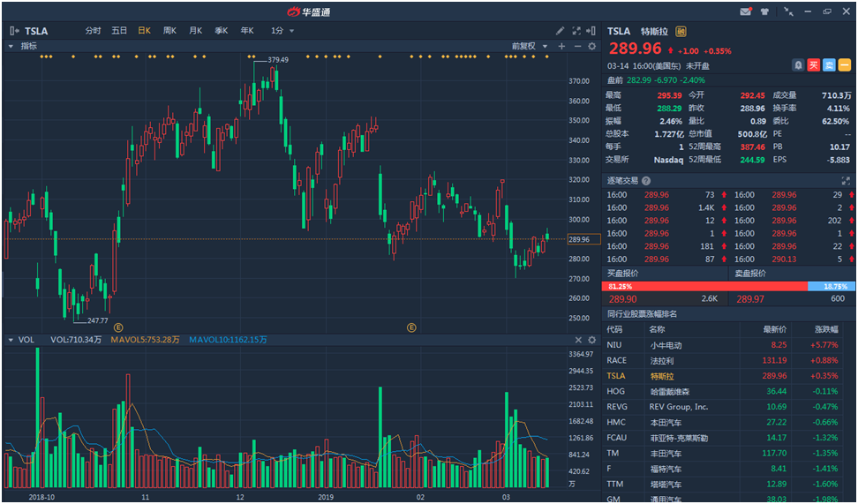
Task: Select the 分时 time-sharing tab
Action: [93, 31]
